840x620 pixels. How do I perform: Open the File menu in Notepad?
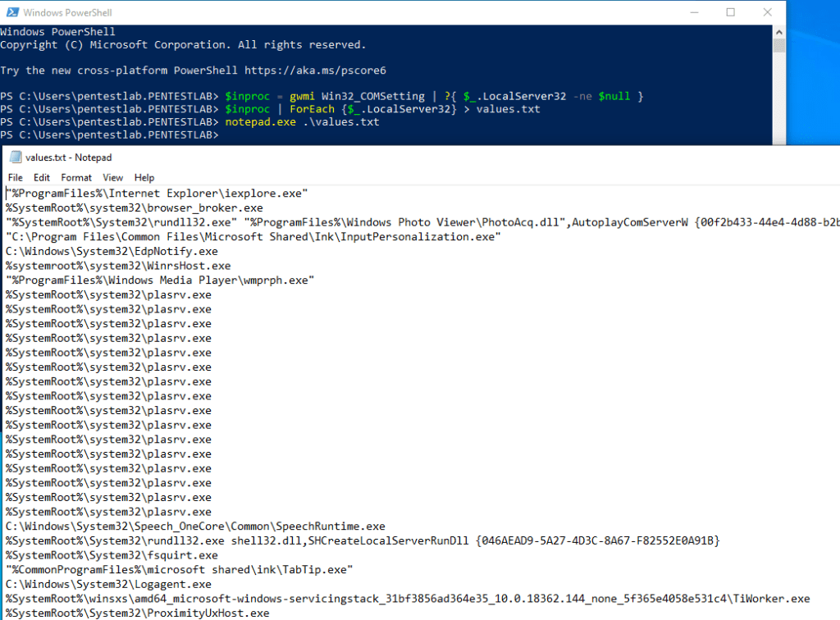(x=16, y=178)
